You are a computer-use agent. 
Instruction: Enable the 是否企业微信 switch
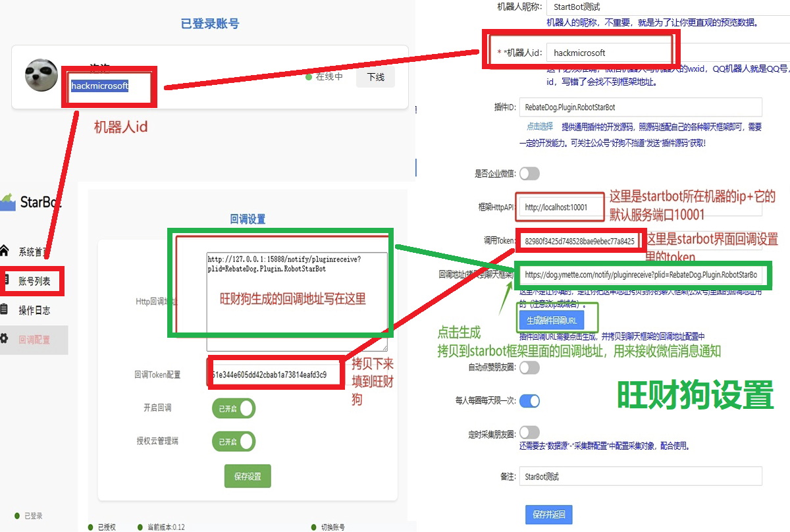click(529, 174)
